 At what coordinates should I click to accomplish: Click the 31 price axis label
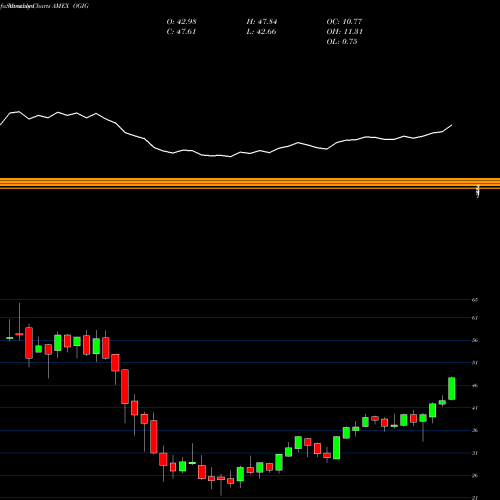tap(475, 453)
